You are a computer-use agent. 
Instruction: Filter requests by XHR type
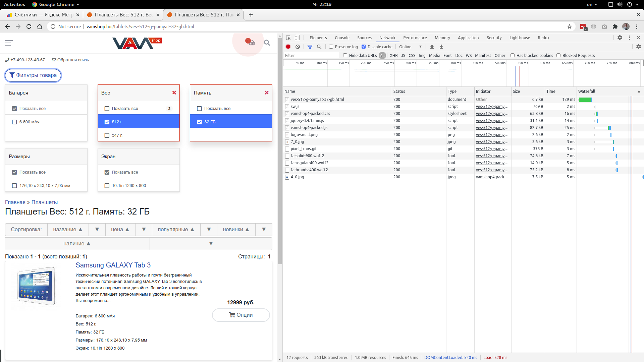[393, 55]
